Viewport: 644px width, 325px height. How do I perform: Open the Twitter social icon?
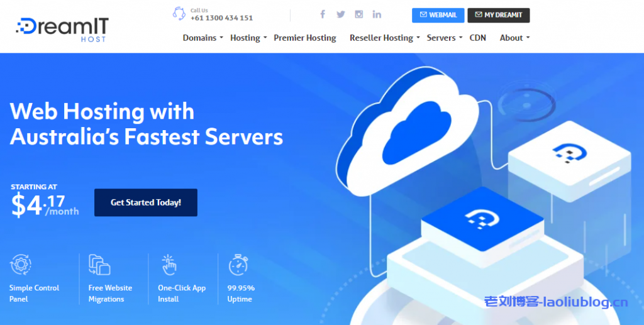[x=341, y=14]
